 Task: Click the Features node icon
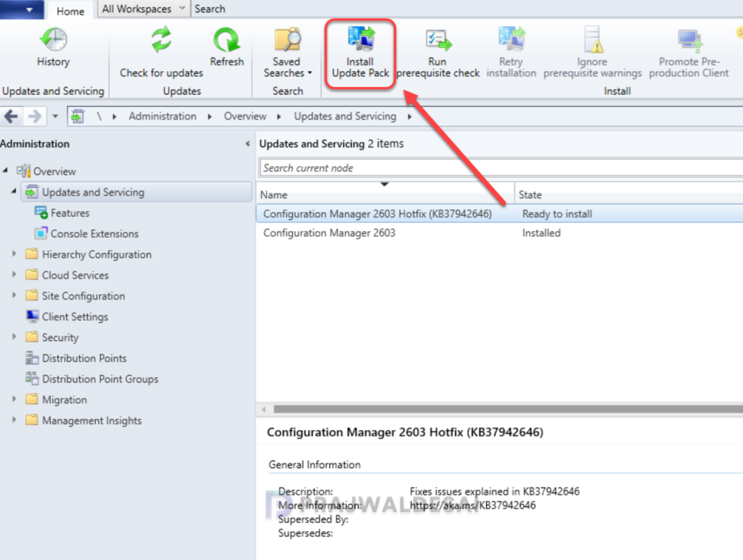tap(41, 213)
